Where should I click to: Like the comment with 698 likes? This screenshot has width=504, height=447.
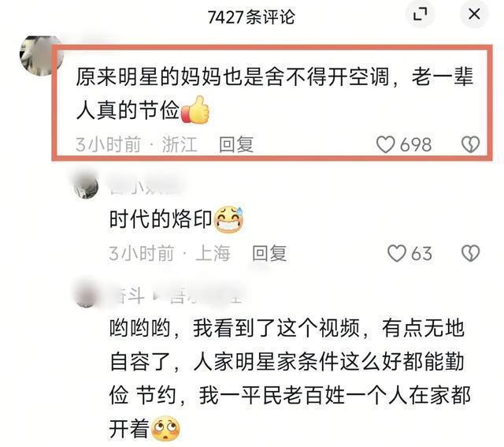pyautogui.click(x=385, y=144)
